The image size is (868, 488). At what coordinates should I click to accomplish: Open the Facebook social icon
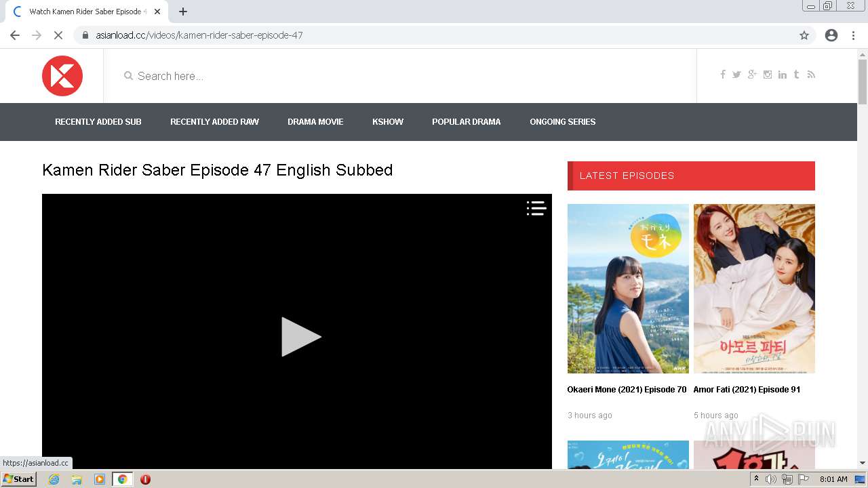point(723,75)
